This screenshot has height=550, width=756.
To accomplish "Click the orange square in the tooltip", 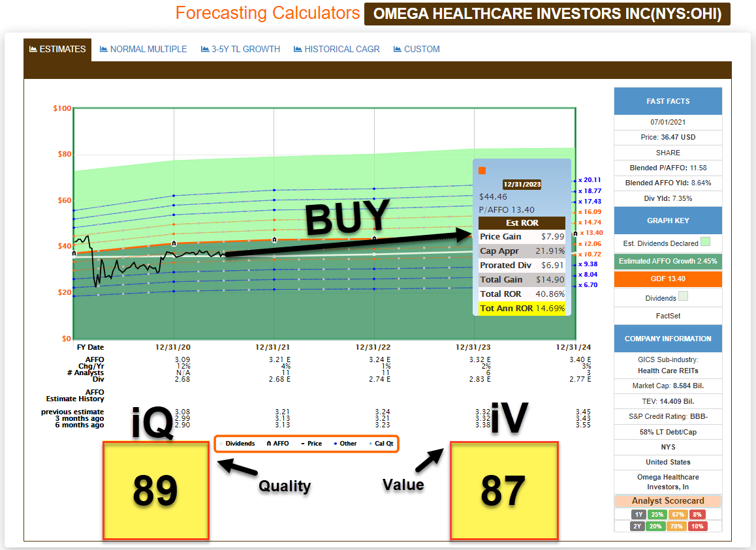I will 482,171.
